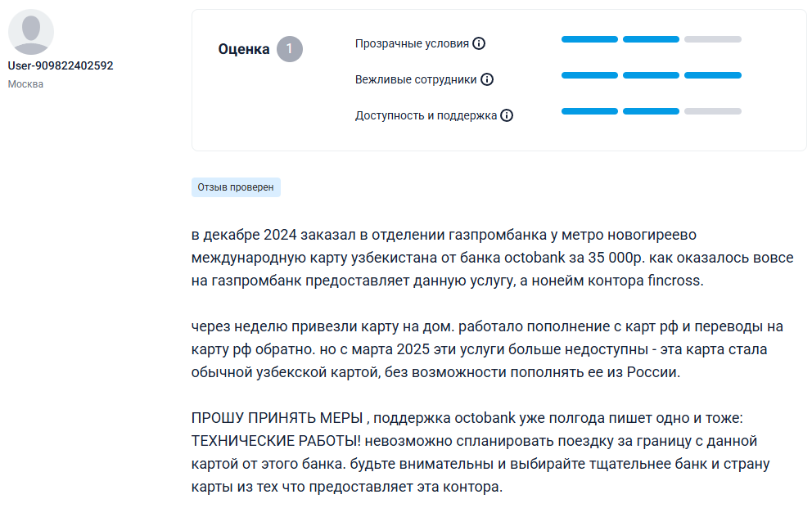This screenshot has width=812, height=508.
Task: Click the info icon beside Прозрачные условия
Action: [479, 43]
